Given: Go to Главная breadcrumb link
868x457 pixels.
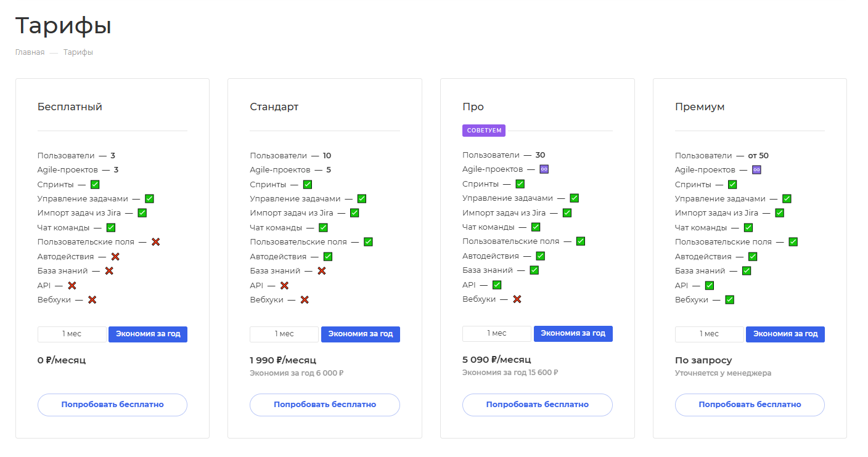Looking at the screenshot, I should pos(30,52).
